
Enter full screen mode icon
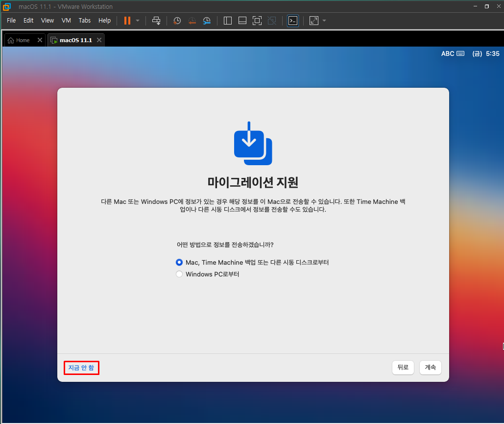[x=257, y=21]
